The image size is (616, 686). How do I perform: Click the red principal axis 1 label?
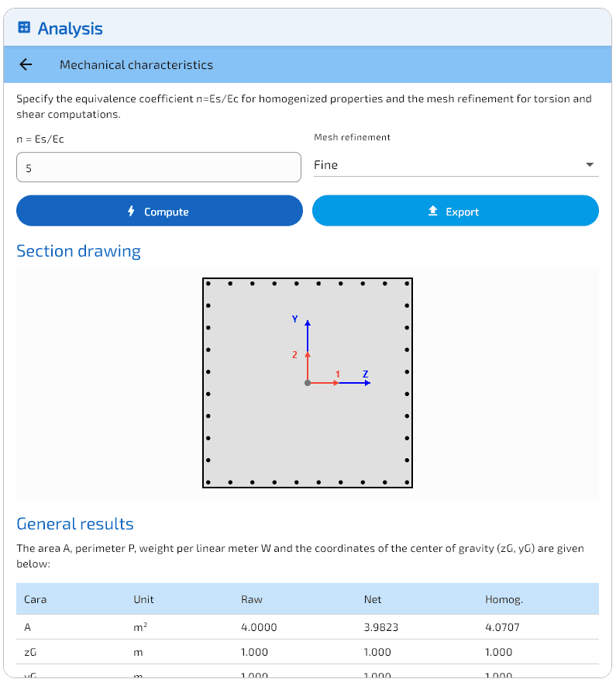click(338, 374)
